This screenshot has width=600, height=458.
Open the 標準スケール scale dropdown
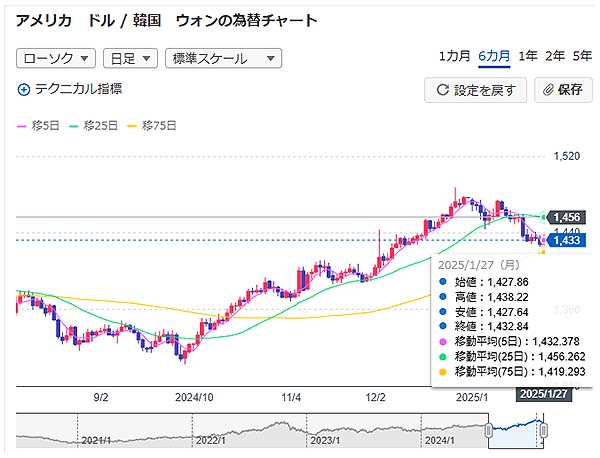pos(223,59)
